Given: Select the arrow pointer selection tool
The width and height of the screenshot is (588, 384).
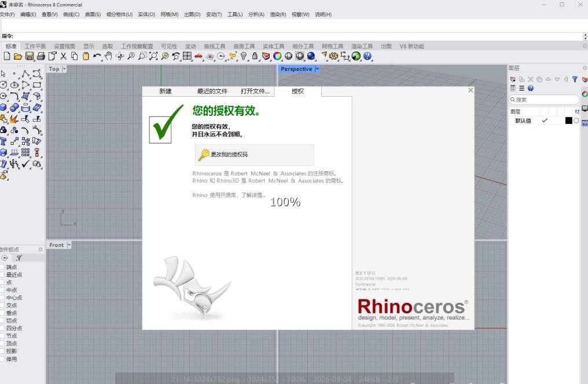Looking at the screenshot, I should click(3, 74).
